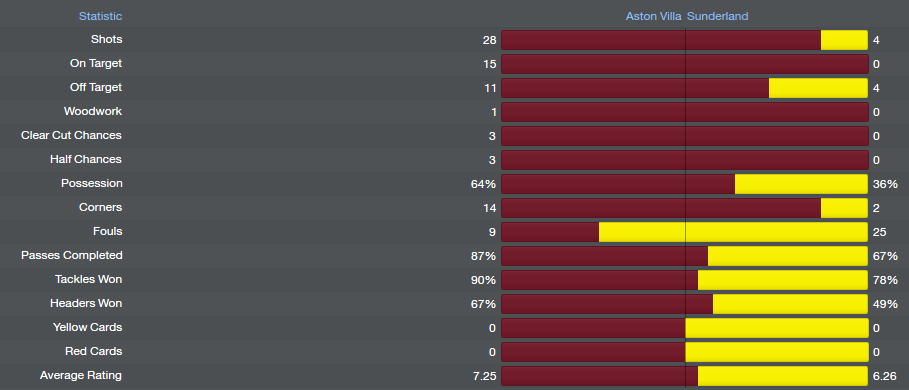Select the Passes Completed label
909x390 pixels.
coord(72,256)
